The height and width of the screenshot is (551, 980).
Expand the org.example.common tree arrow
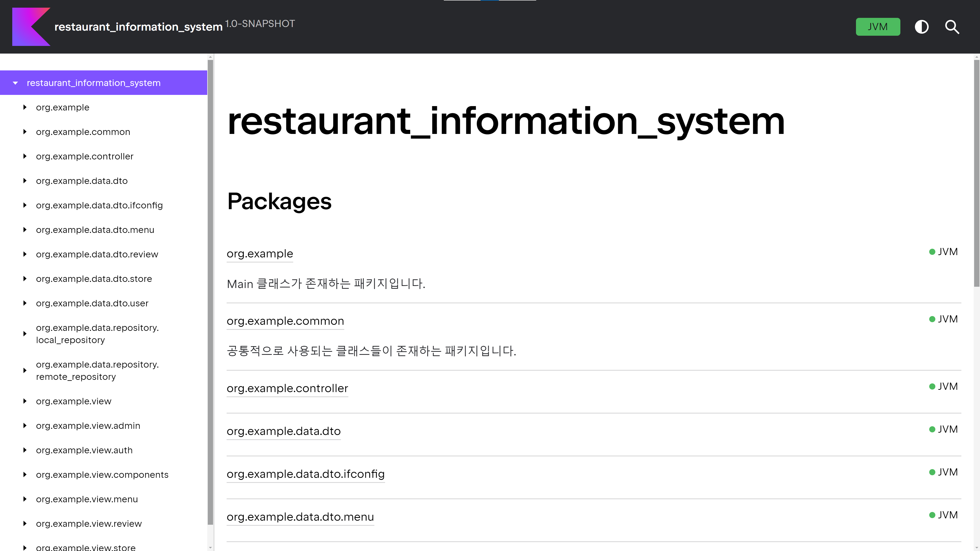(25, 132)
